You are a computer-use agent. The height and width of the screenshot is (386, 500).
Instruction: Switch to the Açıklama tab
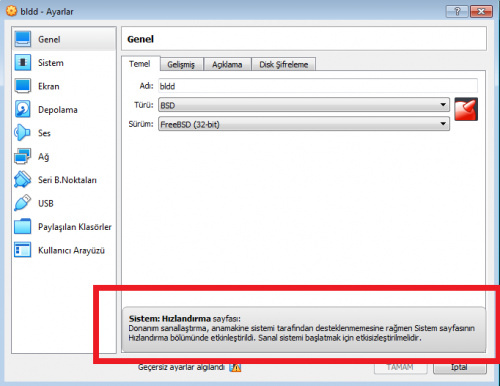point(227,64)
